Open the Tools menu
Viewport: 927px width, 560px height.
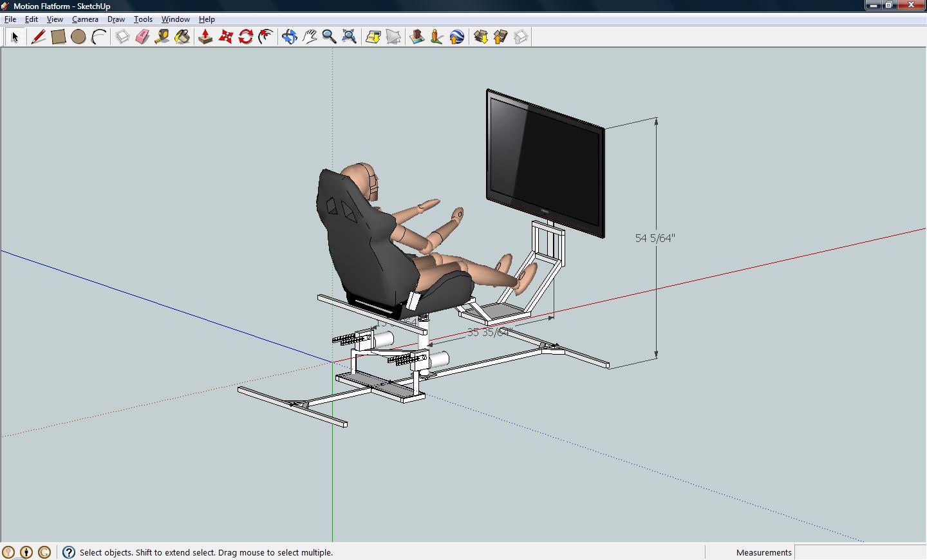point(143,19)
